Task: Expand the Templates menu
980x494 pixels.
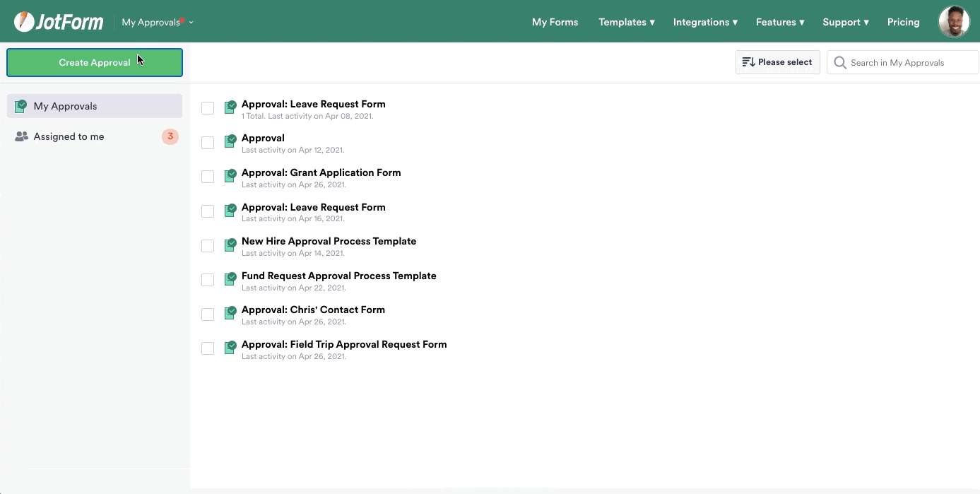Action: [626, 22]
